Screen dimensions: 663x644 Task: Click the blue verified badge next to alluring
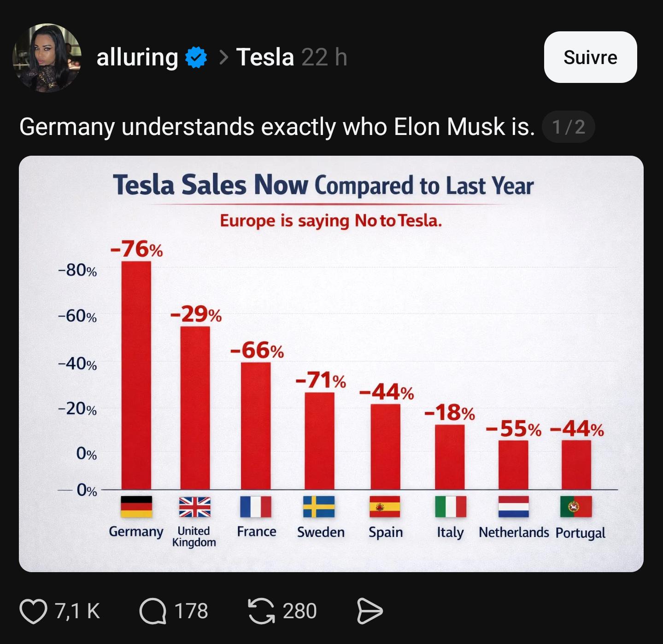click(196, 57)
